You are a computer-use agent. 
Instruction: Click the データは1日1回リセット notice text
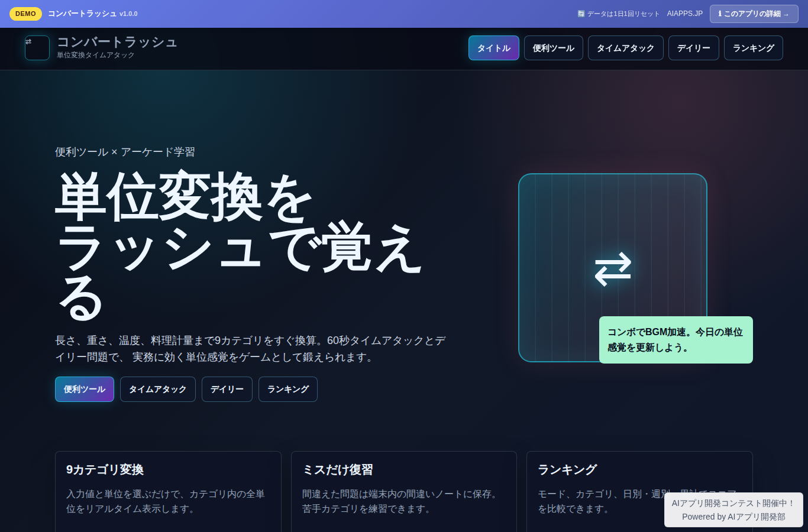coord(623,14)
